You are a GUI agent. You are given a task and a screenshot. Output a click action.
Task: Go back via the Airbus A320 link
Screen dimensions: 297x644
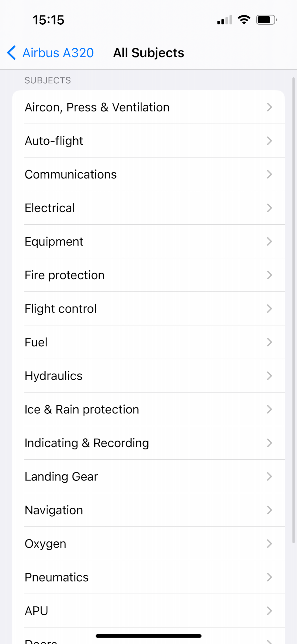(58, 53)
